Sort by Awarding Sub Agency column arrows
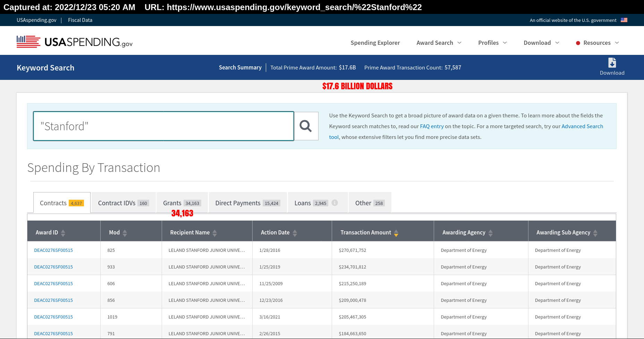 point(595,233)
